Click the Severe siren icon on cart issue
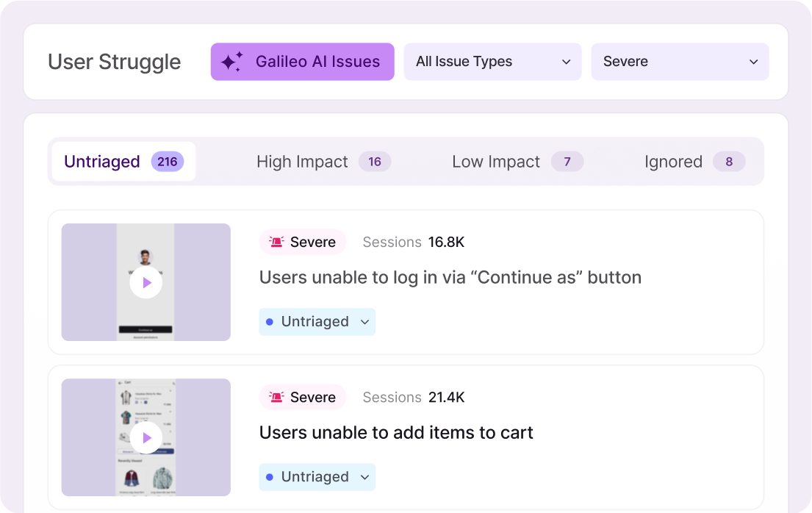Viewport: 812px width, 513px height. pyautogui.click(x=276, y=397)
